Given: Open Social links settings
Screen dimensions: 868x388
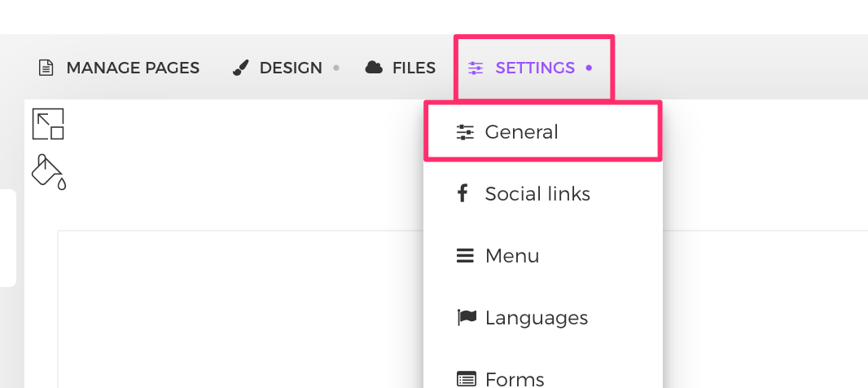Looking at the screenshot, I should [x=537, y=194].
